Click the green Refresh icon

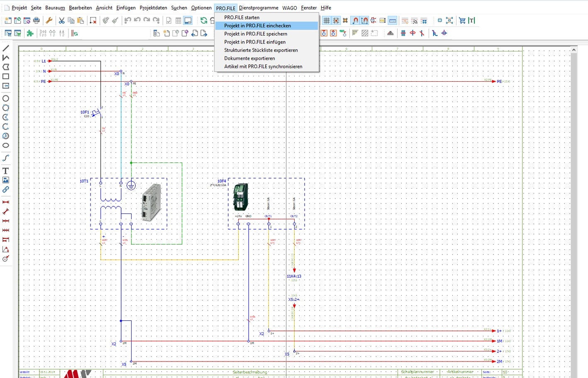[204, 20]
